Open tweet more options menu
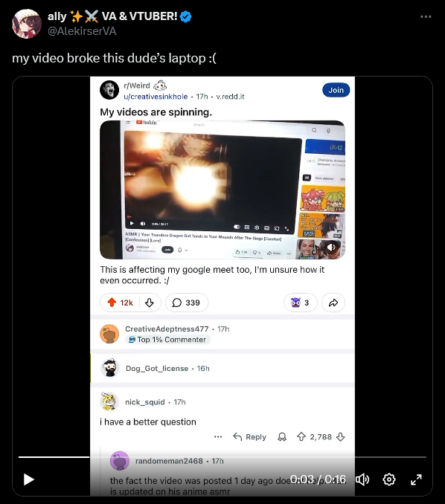 pos(426,16)
